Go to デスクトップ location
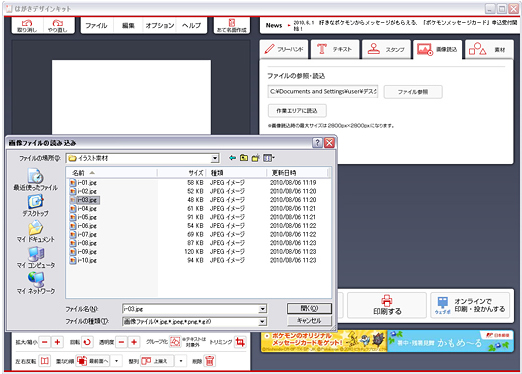 tap(35, 205)
